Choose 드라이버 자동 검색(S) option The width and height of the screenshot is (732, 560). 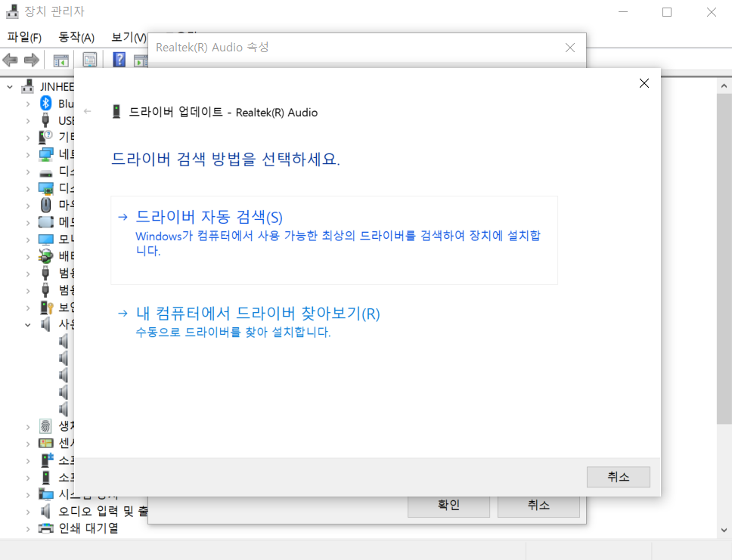(334, 240)
